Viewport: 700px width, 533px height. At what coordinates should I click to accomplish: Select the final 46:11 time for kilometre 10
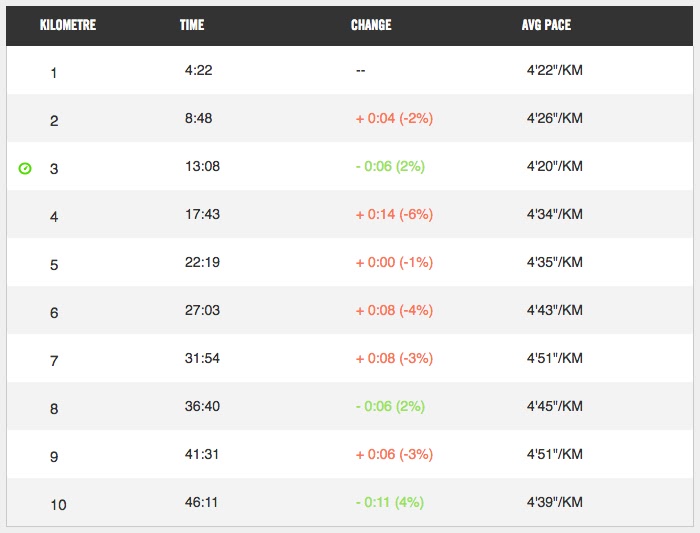click(201, 502)
